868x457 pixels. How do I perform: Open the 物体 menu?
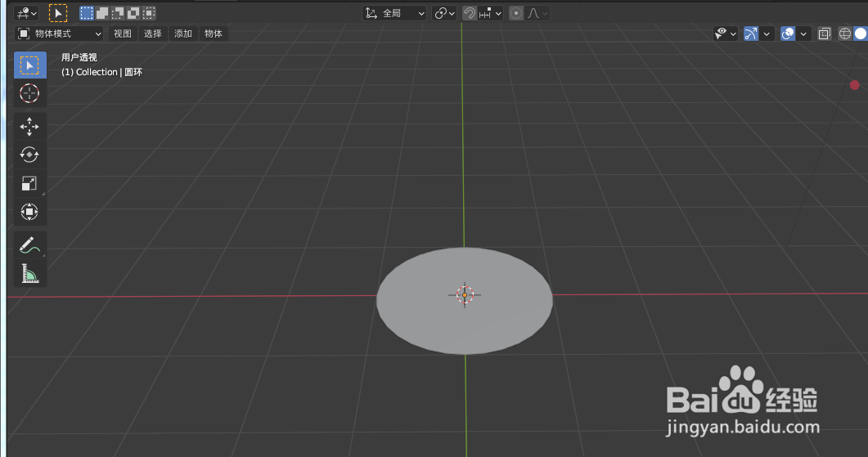(214, 34)
